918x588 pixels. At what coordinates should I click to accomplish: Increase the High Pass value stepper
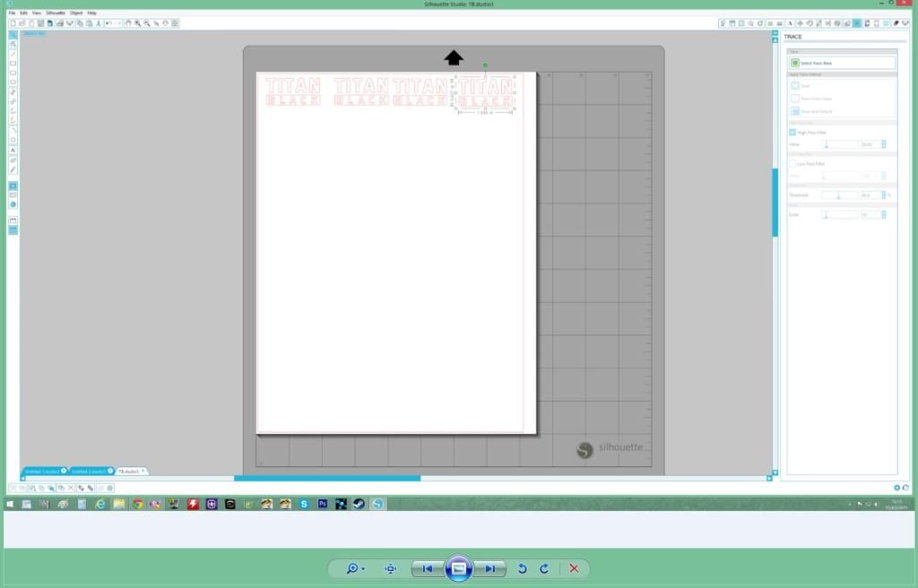click(883, 143)
